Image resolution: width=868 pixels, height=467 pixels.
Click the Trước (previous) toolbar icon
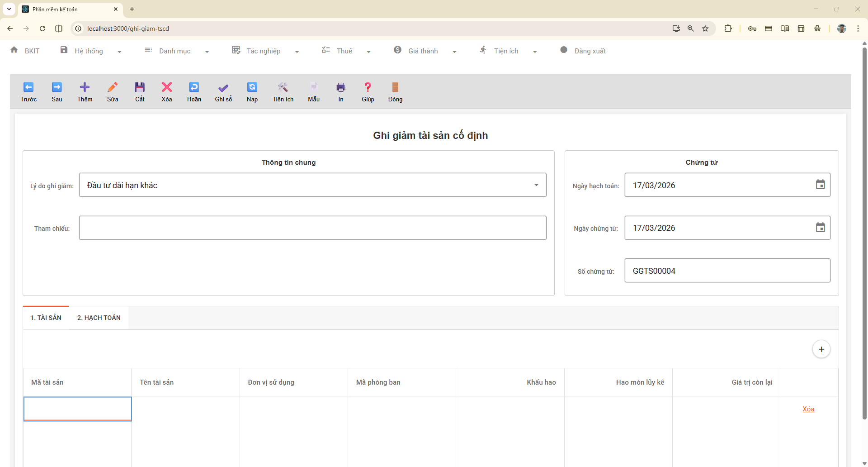[x=28, y=87]
